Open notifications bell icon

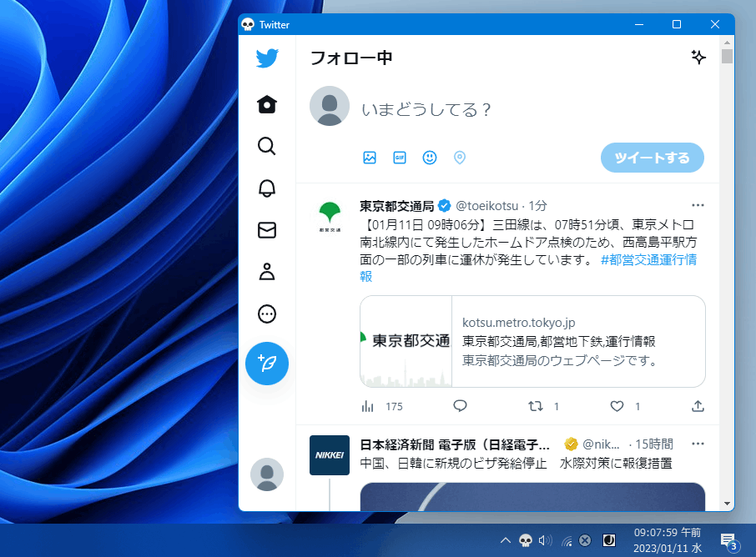267,188
